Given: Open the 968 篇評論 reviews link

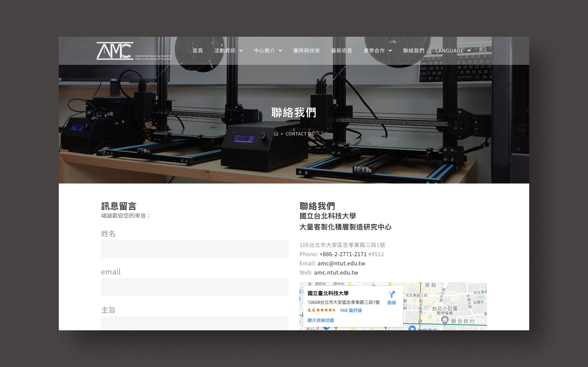Looking at the screenshot, I should point(351,310).
